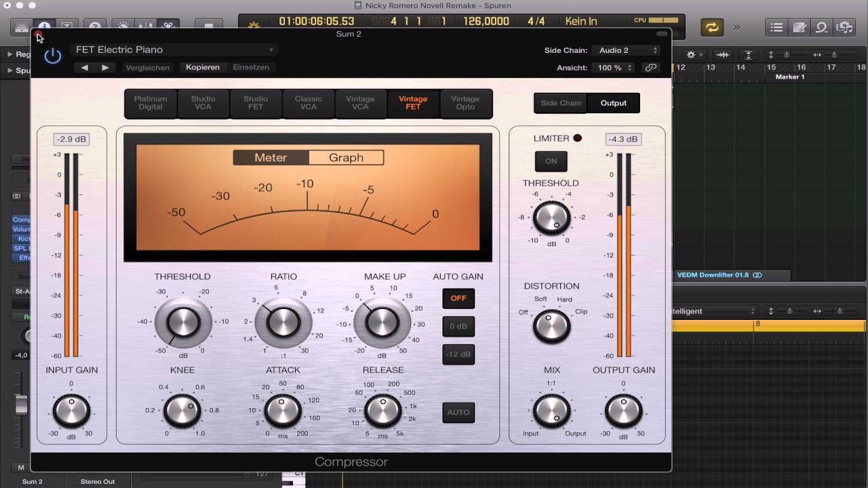The height and width of the screenshot is (488, 868).
Task: Enable the AUTO release button
Action: click(x=458, y=412)
